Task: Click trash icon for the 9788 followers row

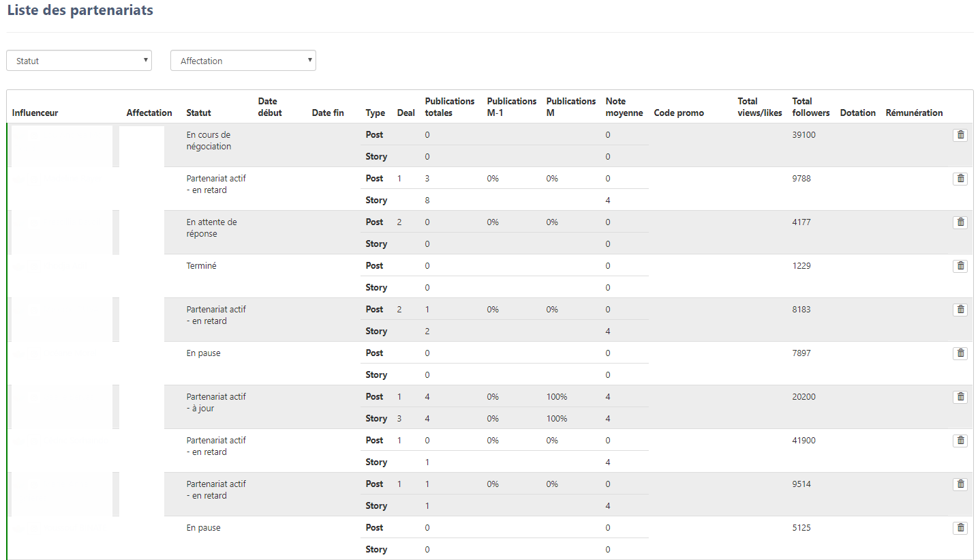Action: tap(960, 179)
